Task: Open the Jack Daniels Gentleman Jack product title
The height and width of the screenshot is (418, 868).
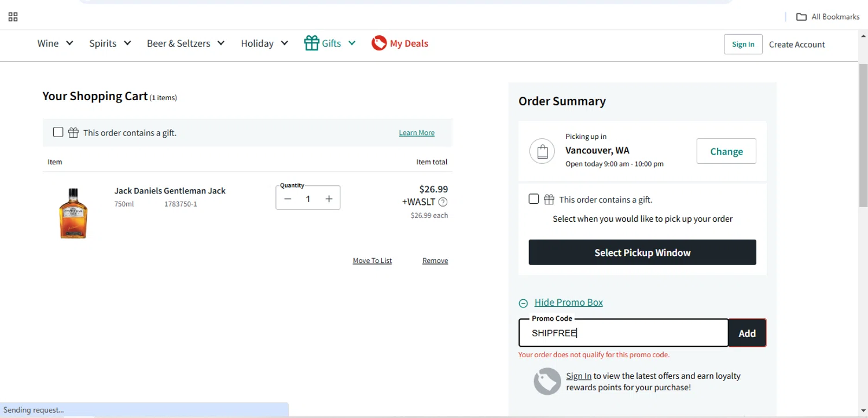Action: point(170,190)
